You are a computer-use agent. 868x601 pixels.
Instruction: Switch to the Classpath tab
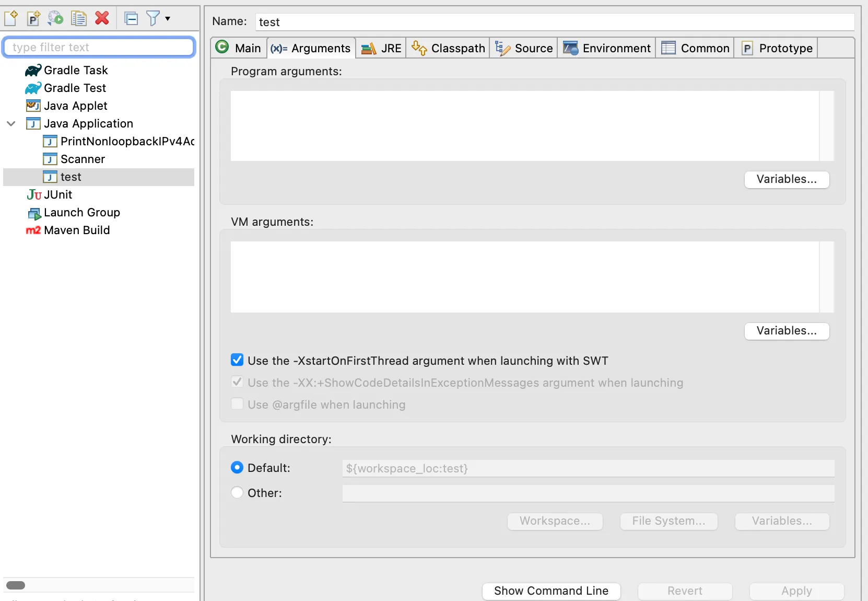[448, 48]
